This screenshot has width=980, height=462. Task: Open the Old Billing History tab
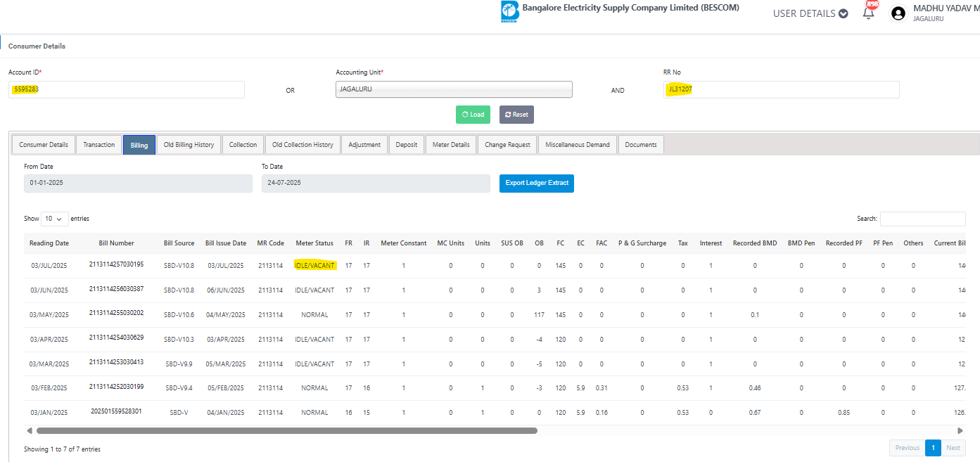[x=189, y=145]
